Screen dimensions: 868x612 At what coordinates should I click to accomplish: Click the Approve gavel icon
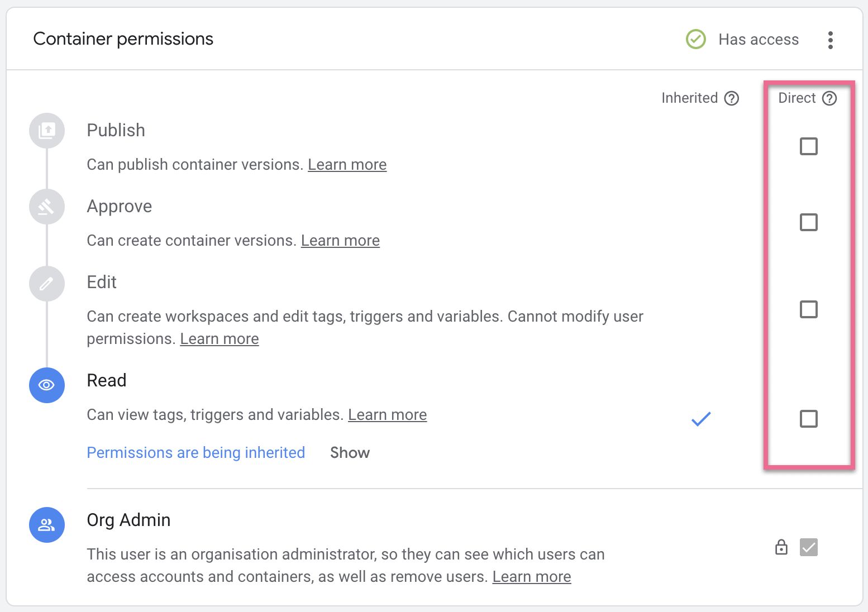tap(47, 207)
